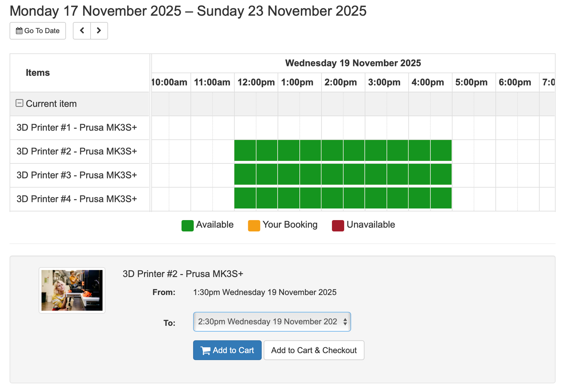
Task: Click the 3D Printer #1 row label
Action: [77, 127]
